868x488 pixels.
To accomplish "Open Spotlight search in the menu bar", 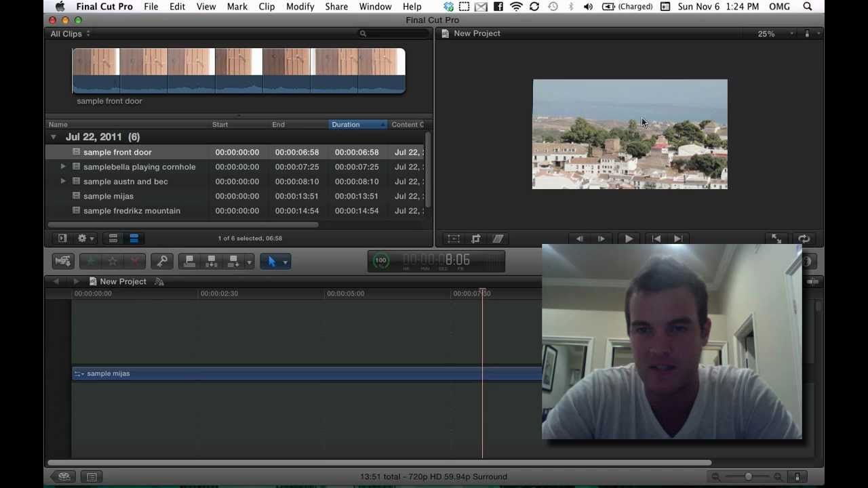I will [808, 7].
